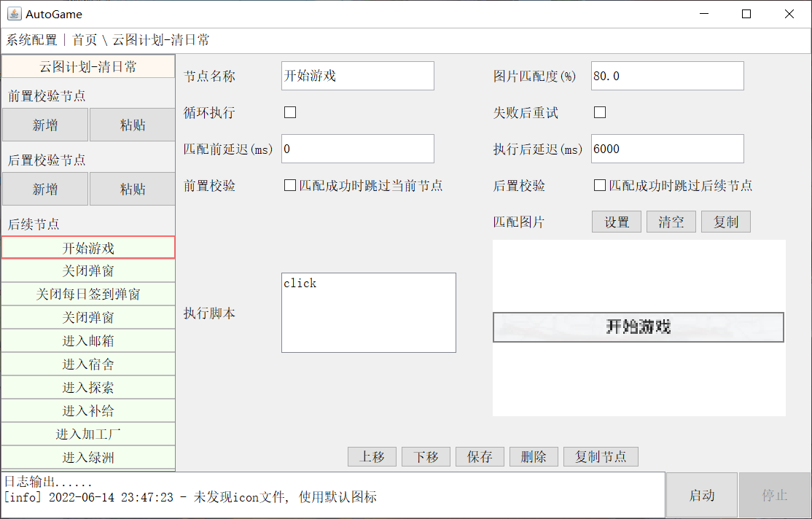The image size is (812, 519).
Task: Click 新增 under 前置校验节点
Action: [x=45, y=125]
